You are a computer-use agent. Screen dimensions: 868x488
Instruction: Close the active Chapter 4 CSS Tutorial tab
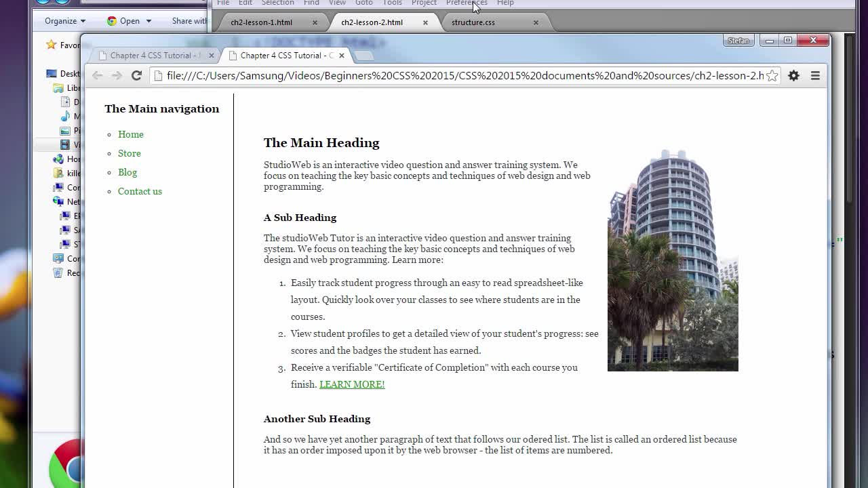[x=342, y=56]
